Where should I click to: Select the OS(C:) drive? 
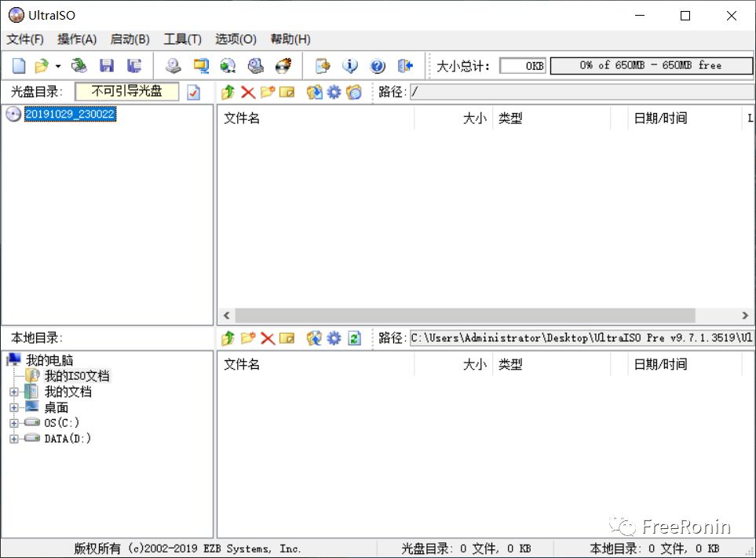[x=62, y=422]
